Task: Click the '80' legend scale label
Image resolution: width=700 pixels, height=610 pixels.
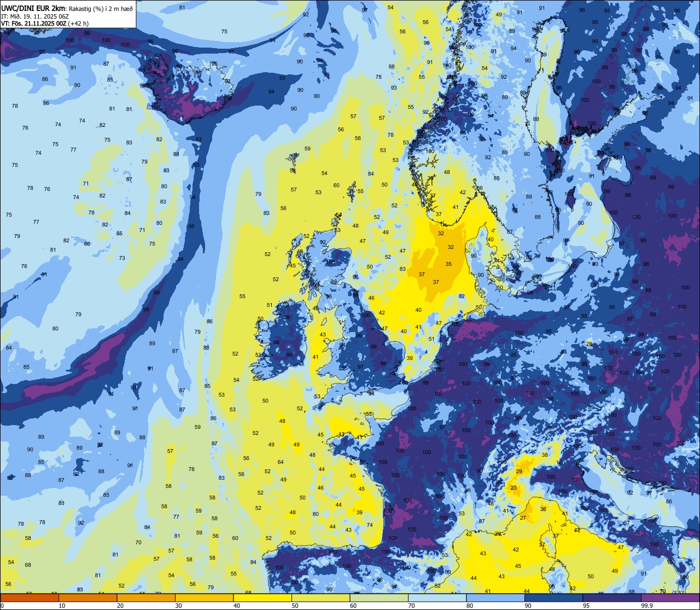Action: [470, 606]
